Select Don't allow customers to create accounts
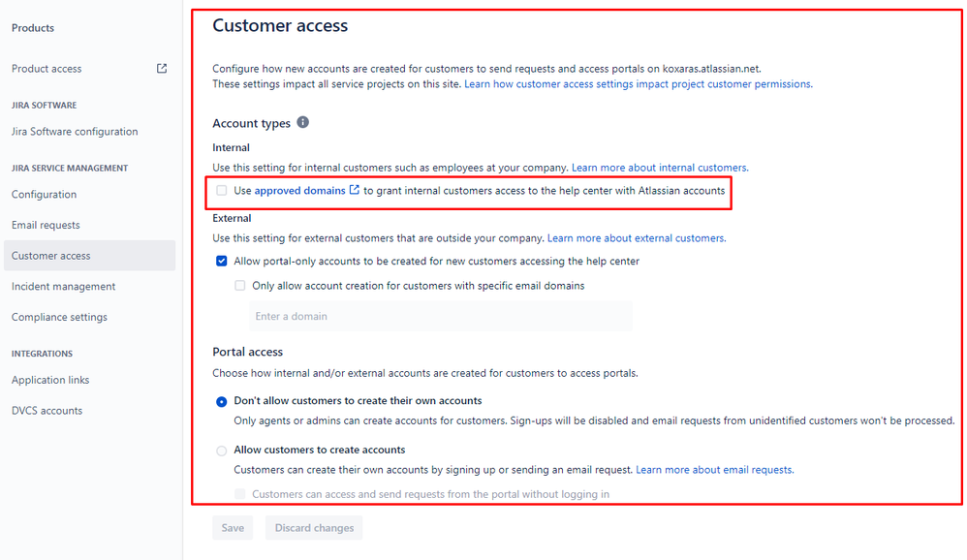 coord(221,401)
